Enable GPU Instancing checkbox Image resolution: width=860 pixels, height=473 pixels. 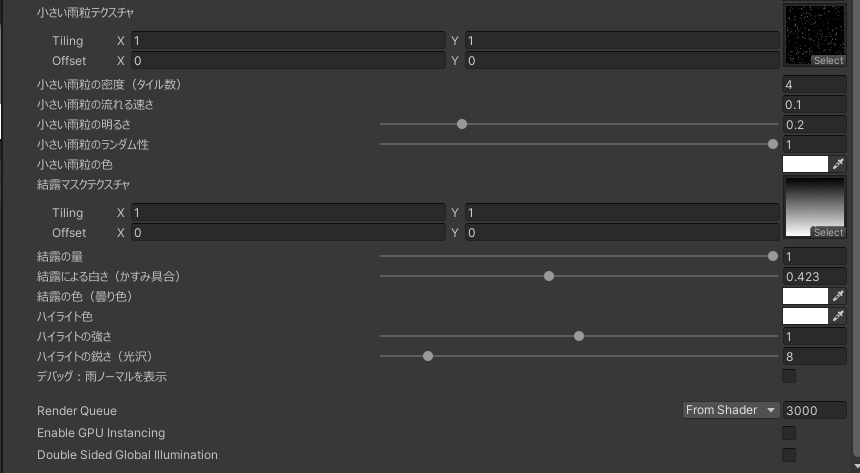[x=789, y=433]
